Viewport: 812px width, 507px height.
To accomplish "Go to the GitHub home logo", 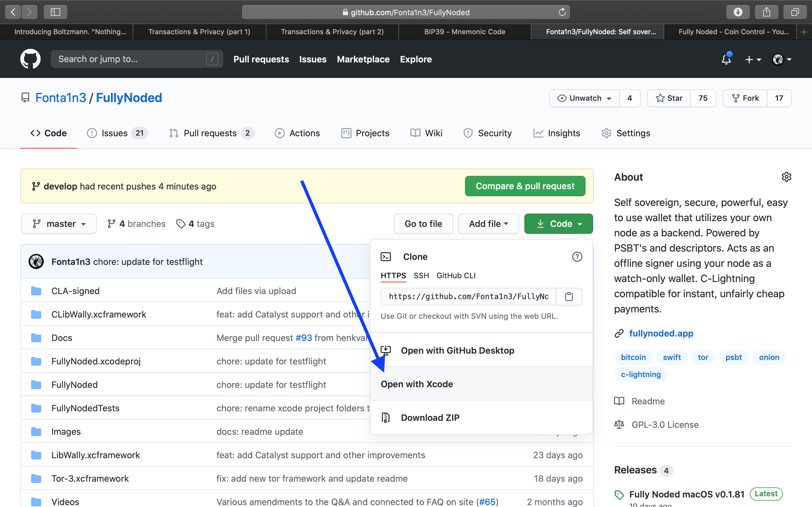I will coord(30,59).
